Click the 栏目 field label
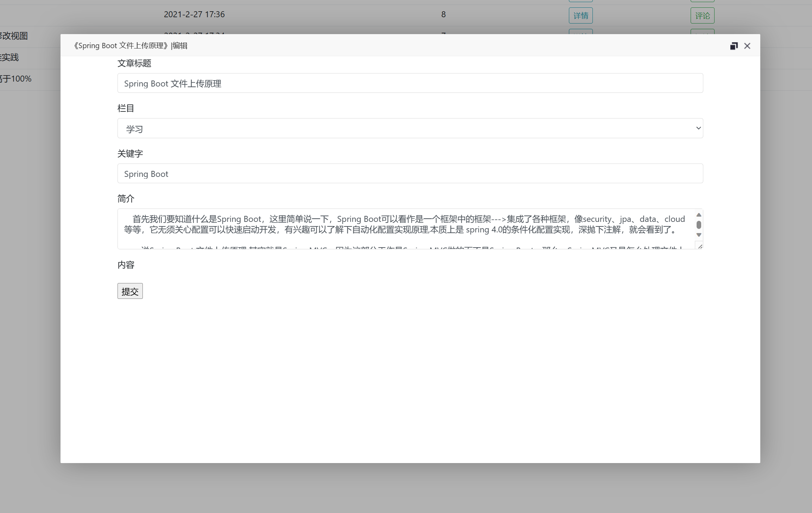 pos(126,108)
